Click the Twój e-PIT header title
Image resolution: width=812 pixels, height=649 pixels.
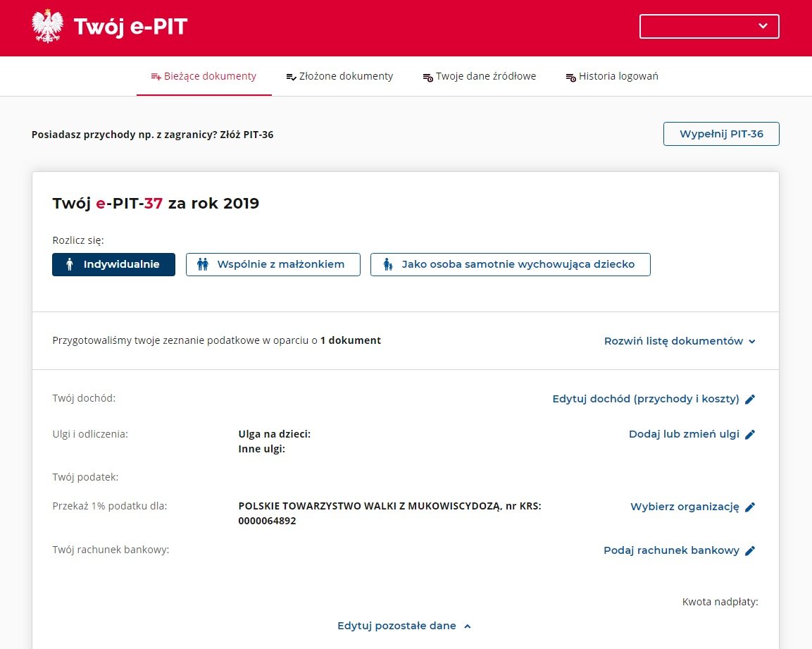(x=130, y=27)
